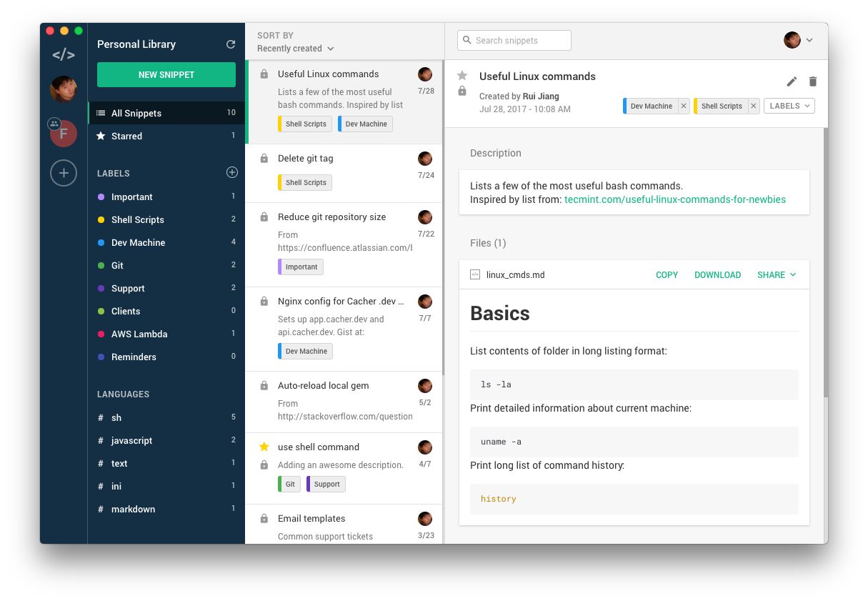Open the Starred snippets view

coord(127,136)
